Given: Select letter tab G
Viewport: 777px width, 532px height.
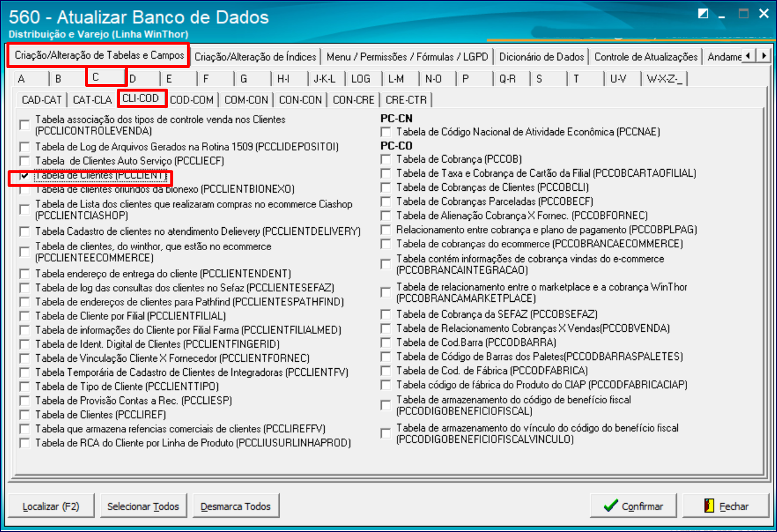Looking at the screenshot, I should coord(253,79).
